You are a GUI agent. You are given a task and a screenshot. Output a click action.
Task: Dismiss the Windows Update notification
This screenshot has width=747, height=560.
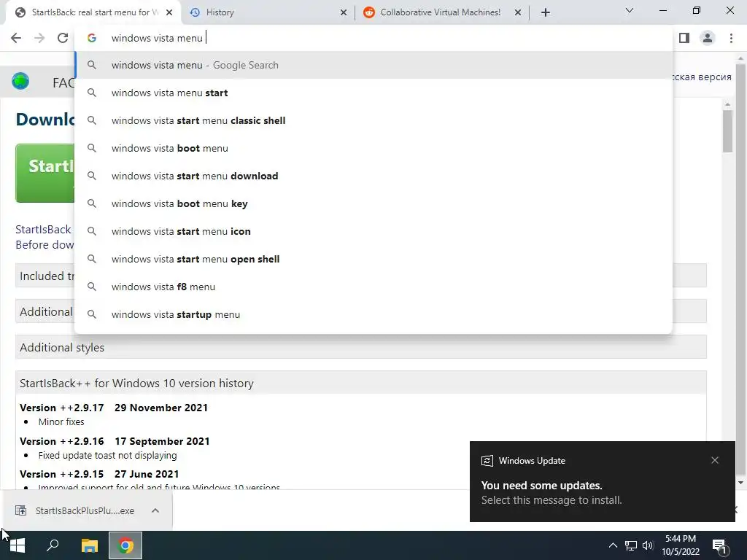pyautogui.click(x=715, y=460)
